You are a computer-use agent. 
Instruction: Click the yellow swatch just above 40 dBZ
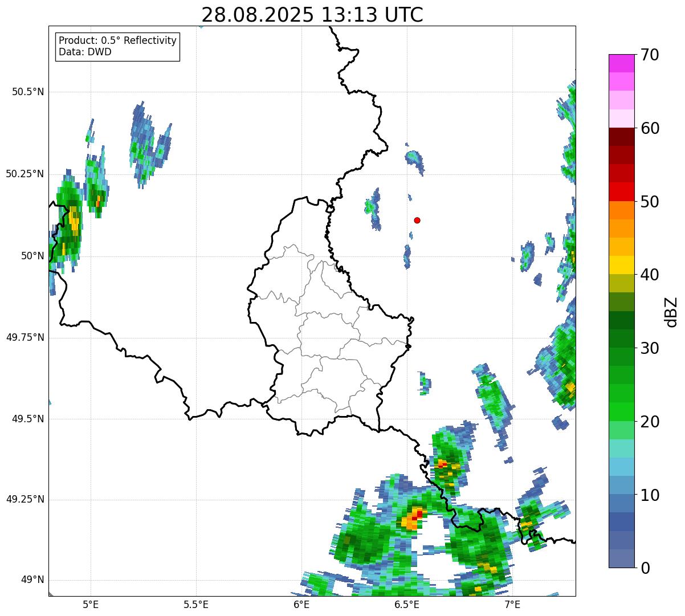tap(621, 265)
